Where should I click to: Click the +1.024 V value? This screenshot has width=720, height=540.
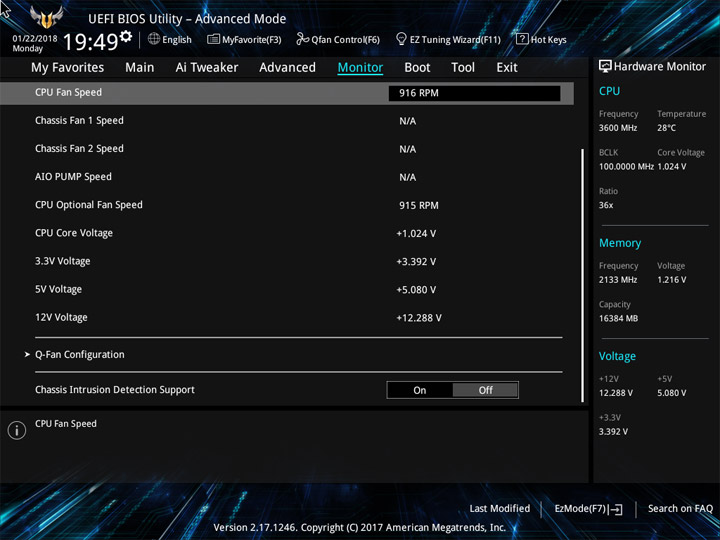416,234
